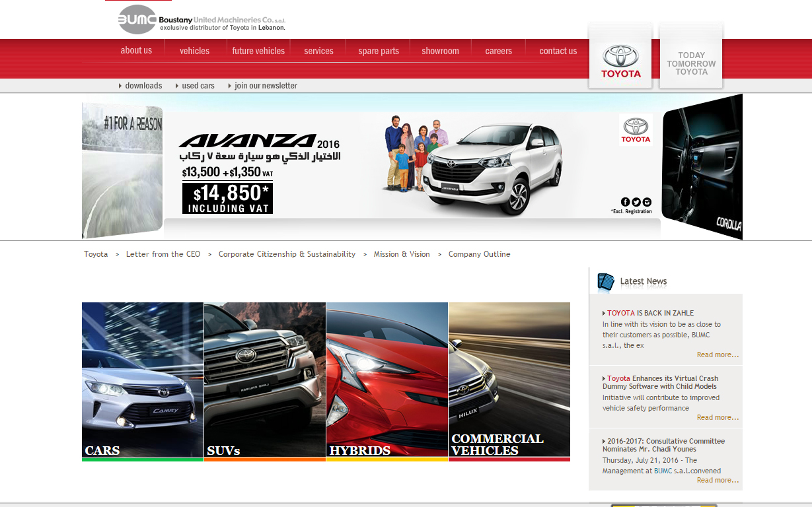Open Corporate Citizenship & Sustainability link
The image size is (812, 507).
tap(287, 254)
